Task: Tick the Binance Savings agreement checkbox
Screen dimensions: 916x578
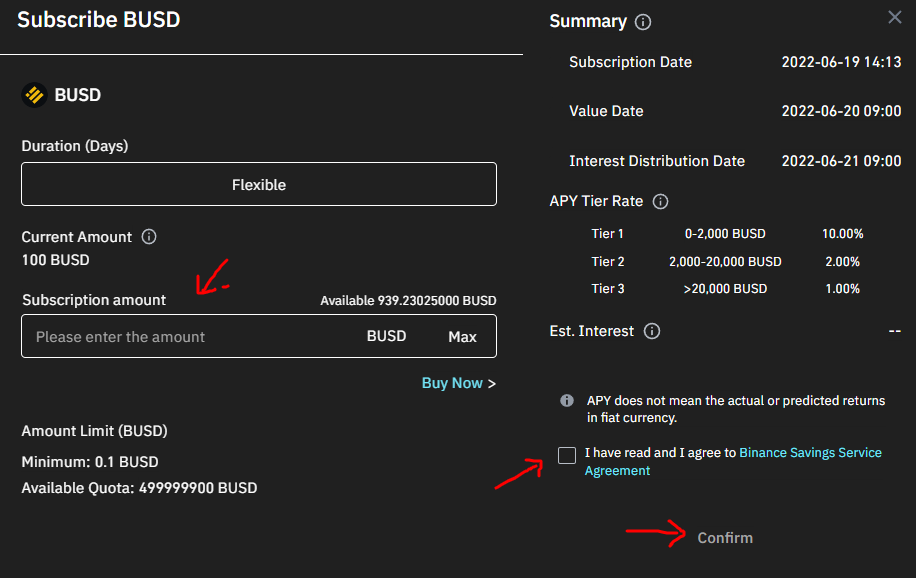Action: [x=567, y=455]
